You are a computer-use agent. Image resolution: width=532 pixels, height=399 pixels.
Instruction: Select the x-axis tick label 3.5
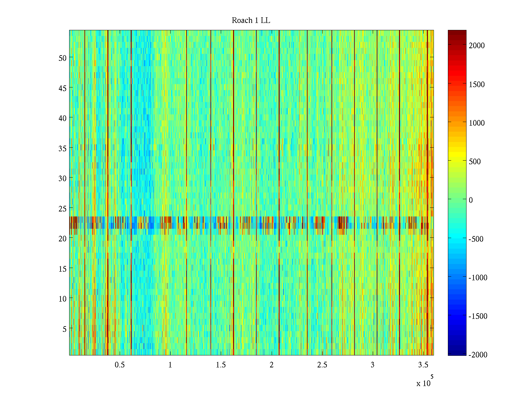pyautogui.click(x=423, y=365)
